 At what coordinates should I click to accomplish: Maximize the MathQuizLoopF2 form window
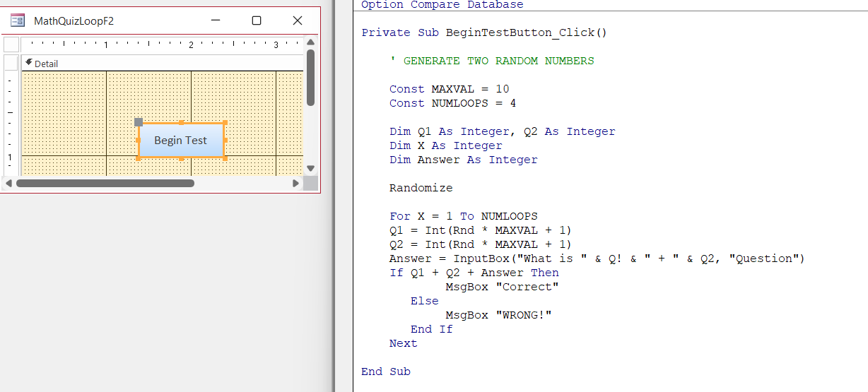pos(257,20)
